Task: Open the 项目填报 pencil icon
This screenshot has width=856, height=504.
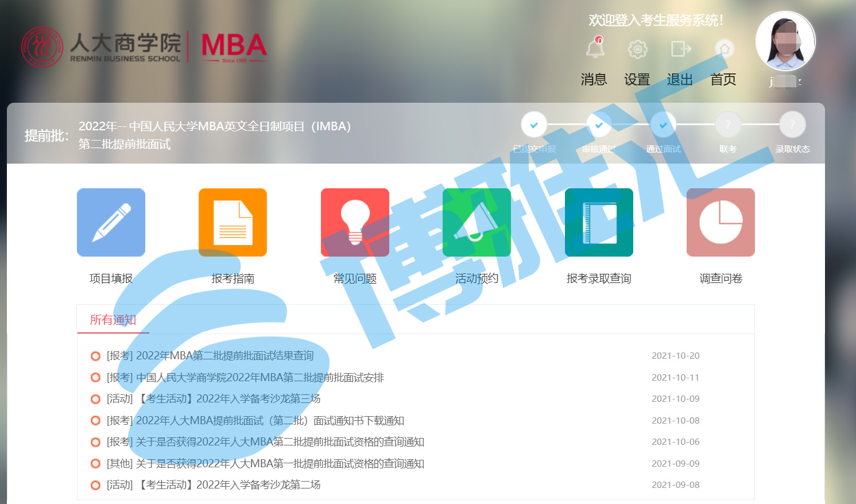Action: coord(111,222)
